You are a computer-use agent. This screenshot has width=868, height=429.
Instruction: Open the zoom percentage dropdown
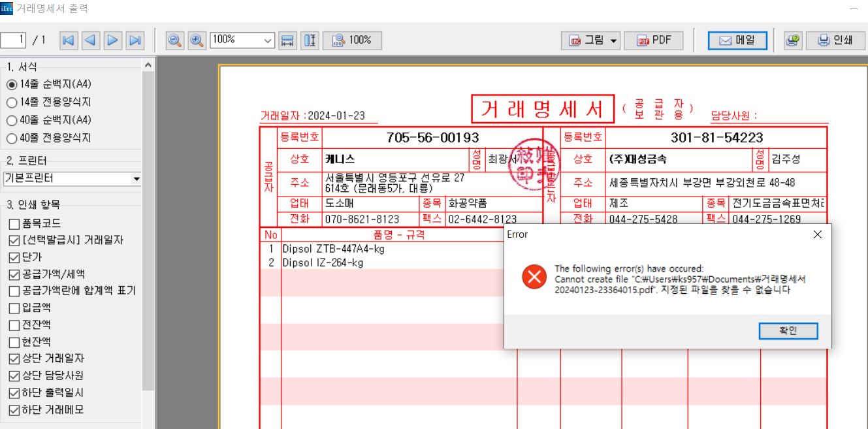tap(268, 40)
